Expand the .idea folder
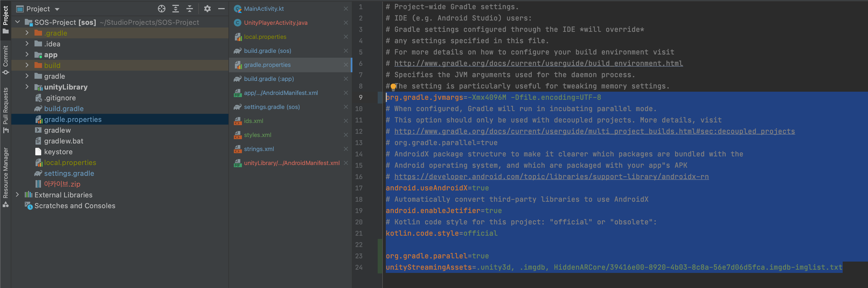Image resolution: width=868 pixels, height=288 pixels. click(27, 44)
